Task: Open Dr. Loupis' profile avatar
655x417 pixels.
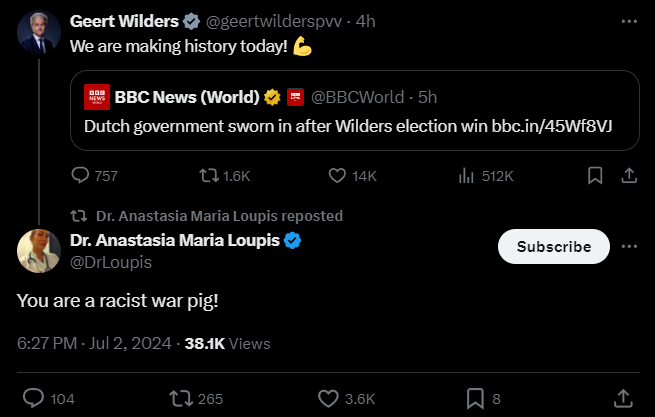Action: (39, 251)
